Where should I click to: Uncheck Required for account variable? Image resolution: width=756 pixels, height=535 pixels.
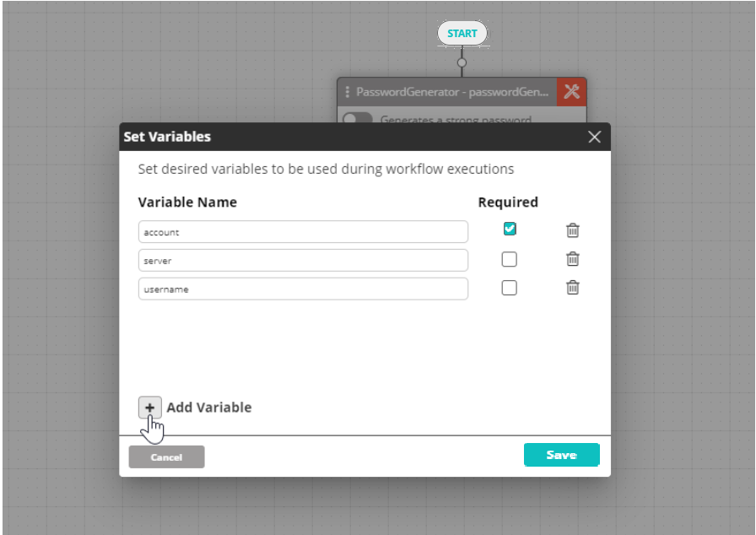point(509,229)
